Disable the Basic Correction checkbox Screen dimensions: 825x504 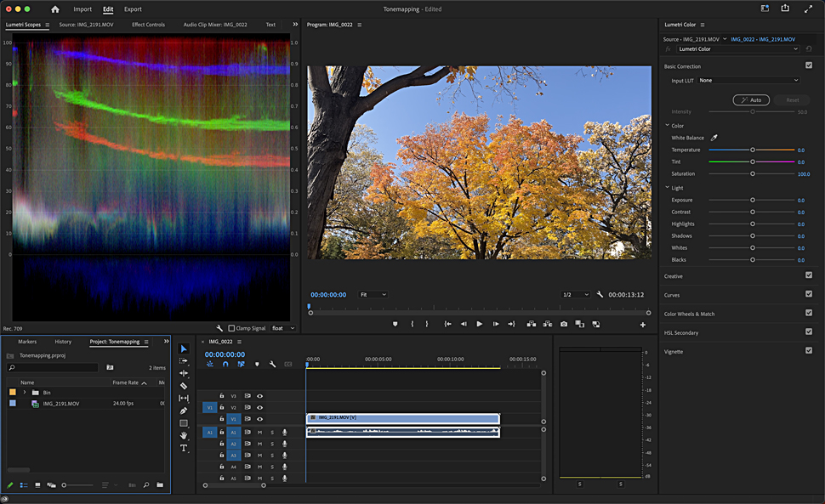click(x=808, y=65)
